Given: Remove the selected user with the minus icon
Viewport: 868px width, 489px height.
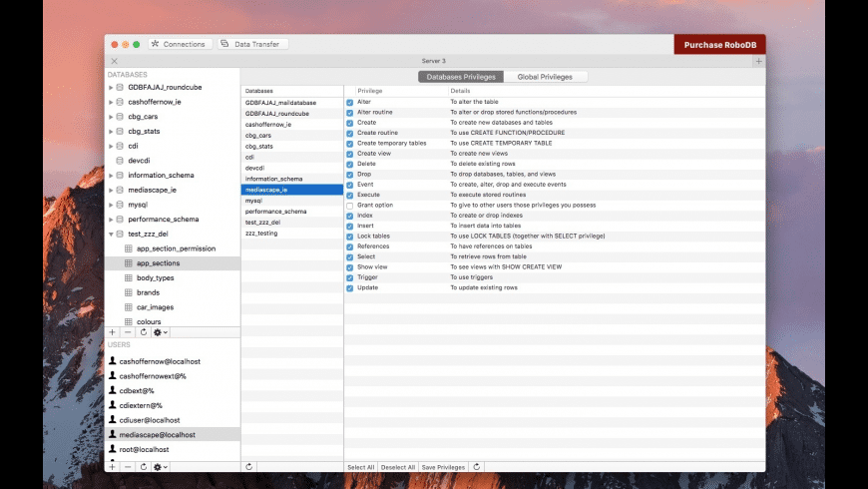Looking at the screenshot, I should [x=128, y=466].
